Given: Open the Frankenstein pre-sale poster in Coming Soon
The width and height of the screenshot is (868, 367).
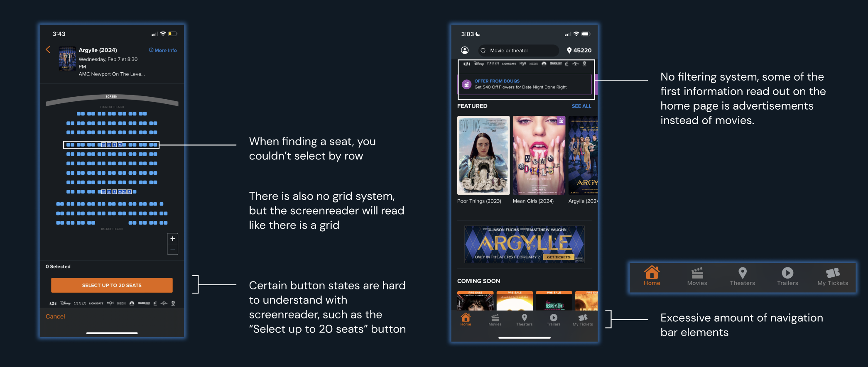Looking at the screenshot, I should (x=554, y=301).
